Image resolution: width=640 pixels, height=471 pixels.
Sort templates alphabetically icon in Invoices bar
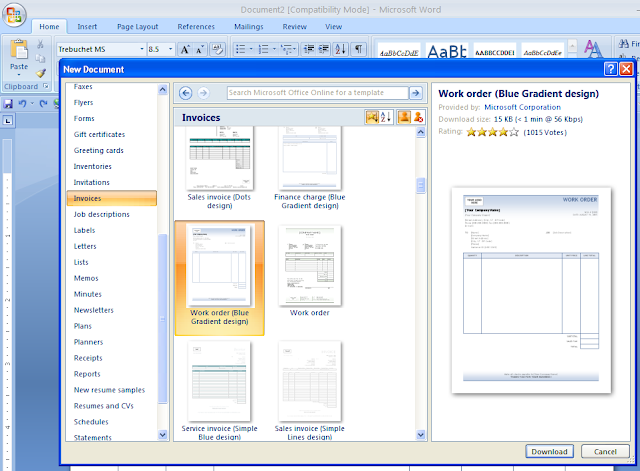386,118
